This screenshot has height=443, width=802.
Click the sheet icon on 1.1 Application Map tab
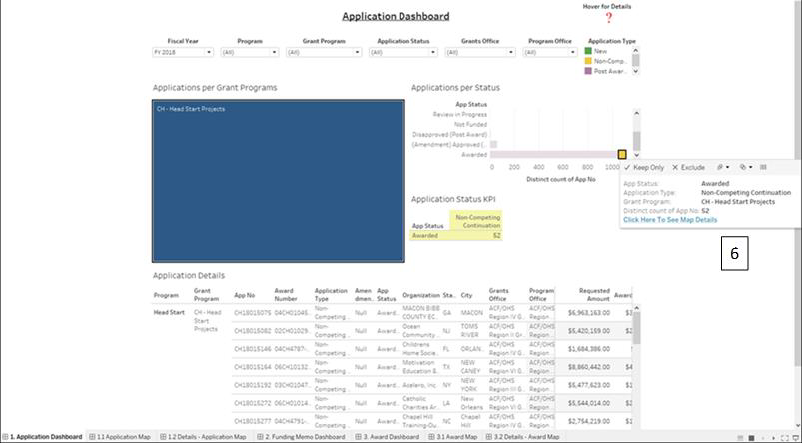click(93, 437)
